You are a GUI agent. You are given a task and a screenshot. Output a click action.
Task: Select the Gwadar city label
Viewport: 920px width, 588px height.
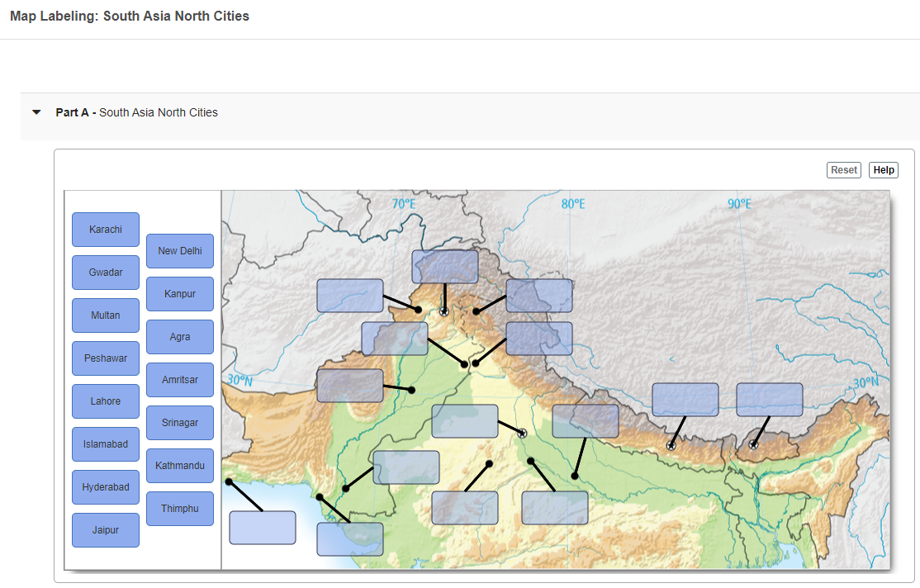[x=105, y=272]
